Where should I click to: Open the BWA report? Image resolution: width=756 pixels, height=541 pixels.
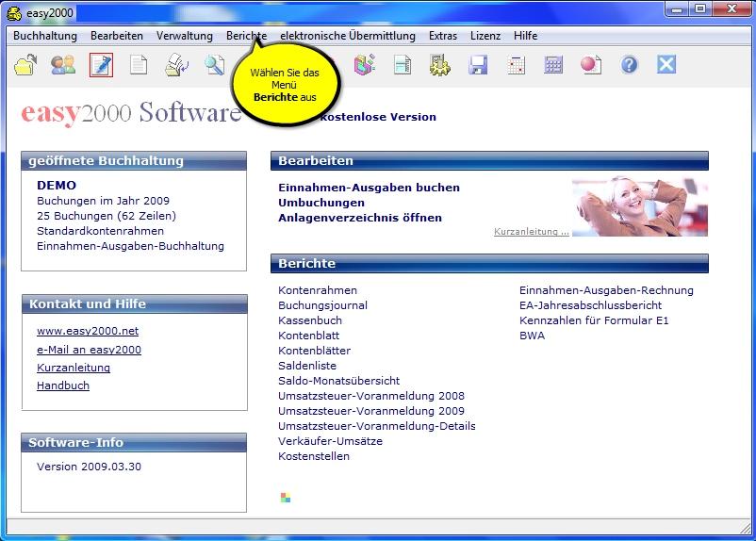532,336
